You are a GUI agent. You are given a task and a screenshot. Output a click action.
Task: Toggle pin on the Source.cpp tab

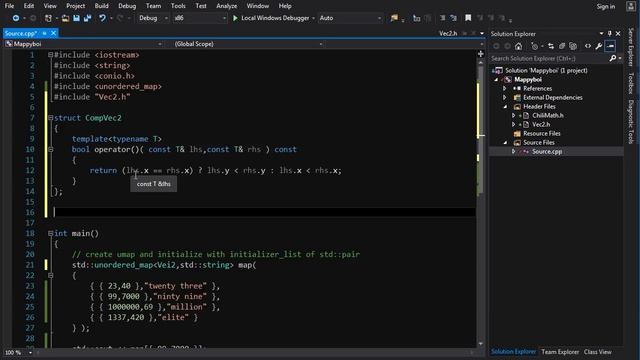(44, 33)
